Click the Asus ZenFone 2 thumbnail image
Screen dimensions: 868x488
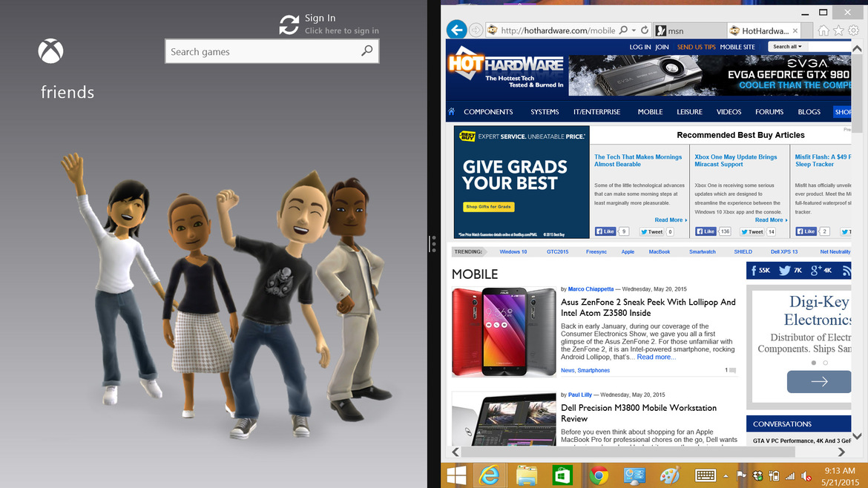click(x=504, y=332)
